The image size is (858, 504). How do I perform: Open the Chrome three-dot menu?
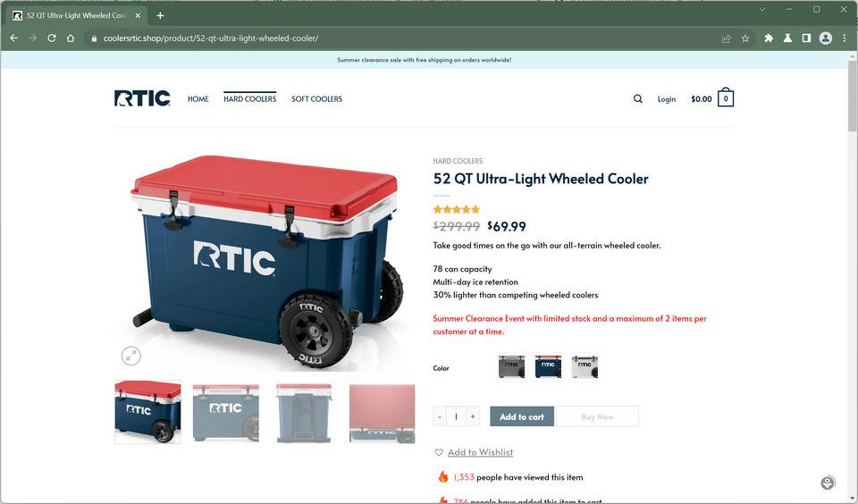coord(845,38)
